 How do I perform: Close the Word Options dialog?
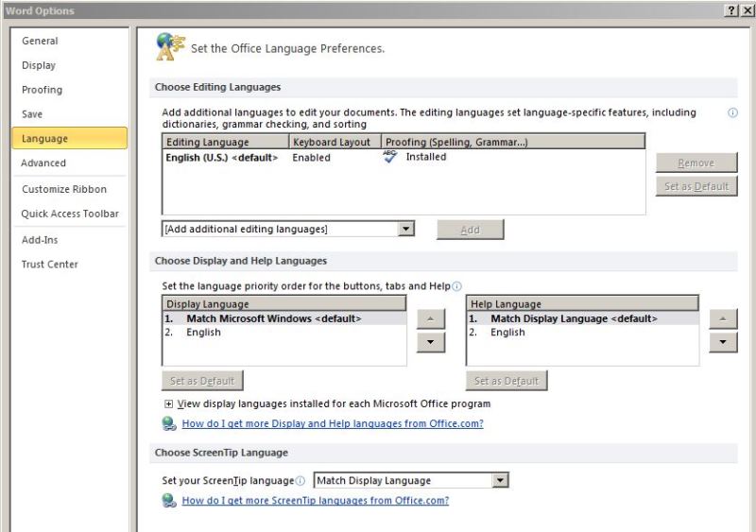747,10
